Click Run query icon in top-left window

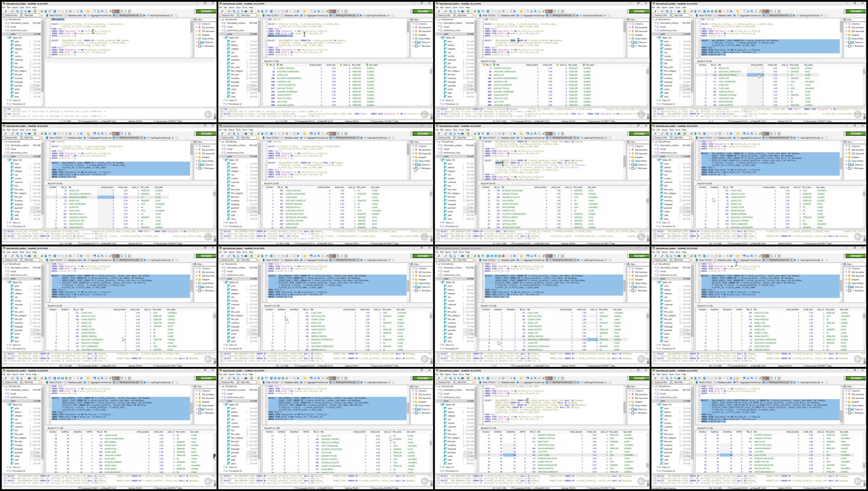click(x=82, y=11)
